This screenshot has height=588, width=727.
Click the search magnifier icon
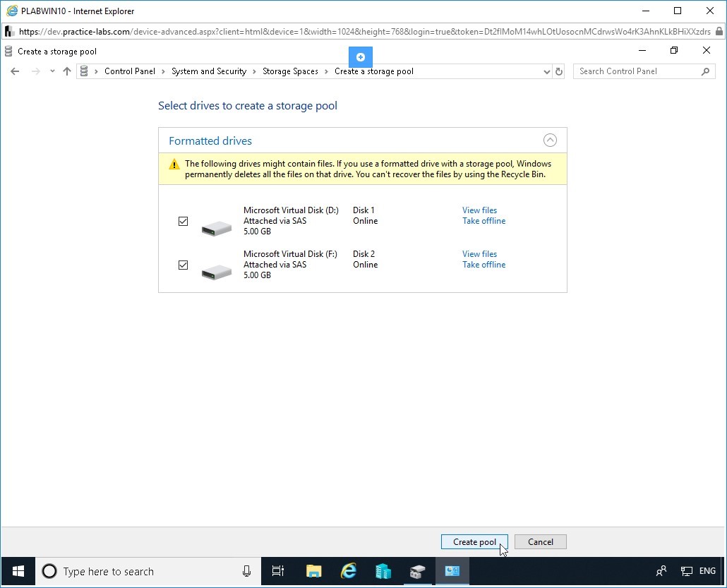pos(705,71)
